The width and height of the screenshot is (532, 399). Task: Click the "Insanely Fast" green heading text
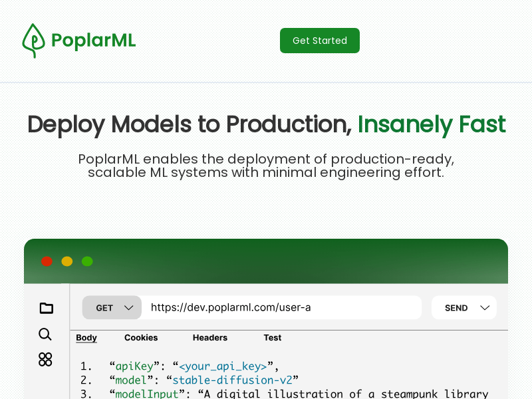[x=432, y=124]
